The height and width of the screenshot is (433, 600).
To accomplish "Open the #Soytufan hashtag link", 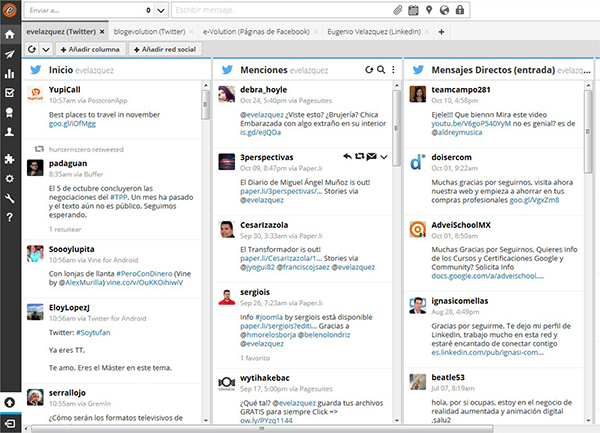I will pos(93,333).
